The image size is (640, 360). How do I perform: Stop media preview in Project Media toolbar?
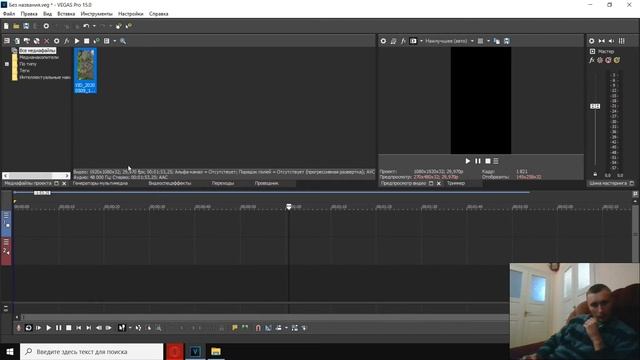(x=87, y=41)
